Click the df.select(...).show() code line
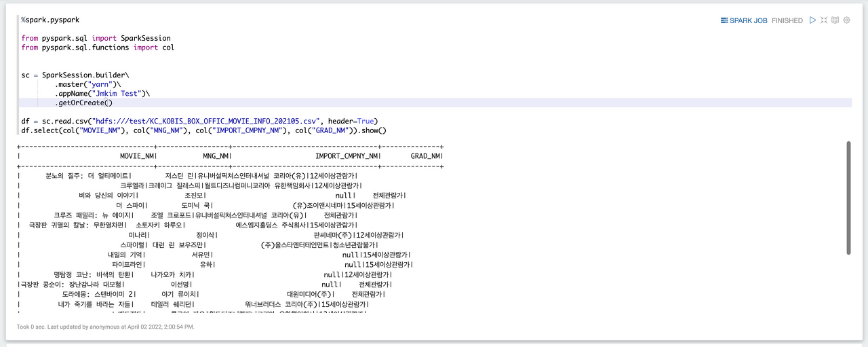The image size is (868, 347). coord(203,130)
